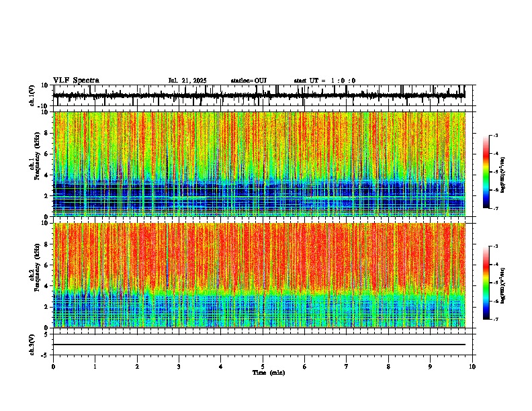Image resolution: width=532 pixels, height=411 pixels.
Task: Select the "ch.1(V)" axis label
Action: 32,95
